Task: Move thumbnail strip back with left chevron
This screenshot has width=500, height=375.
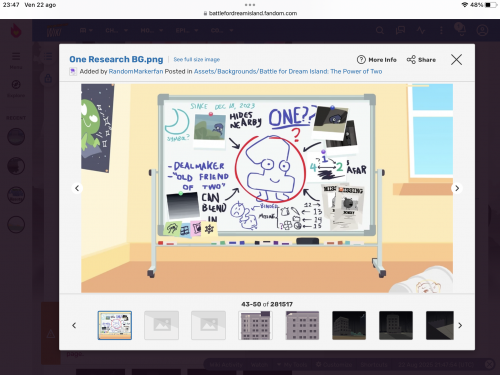Action: pos(74,325)
